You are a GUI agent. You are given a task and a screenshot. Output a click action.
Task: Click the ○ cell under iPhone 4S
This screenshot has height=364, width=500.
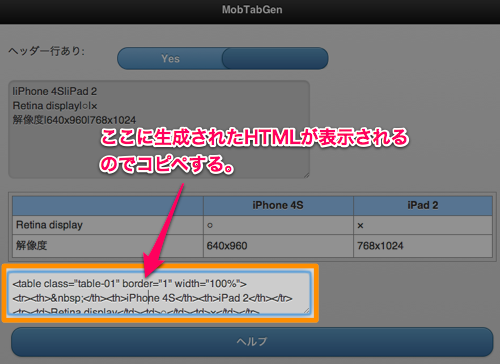278,225
